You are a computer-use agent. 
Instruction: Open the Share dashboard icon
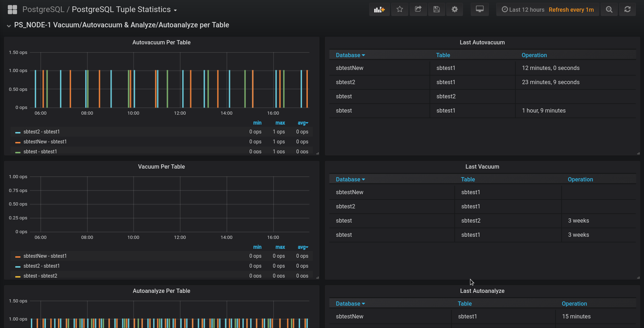coord(418,10)
